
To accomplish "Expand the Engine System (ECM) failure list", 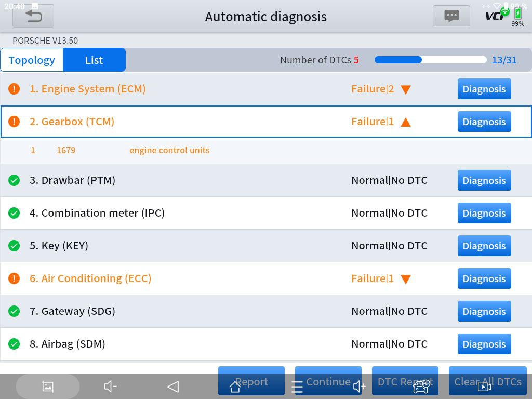I will pos(406,89).
